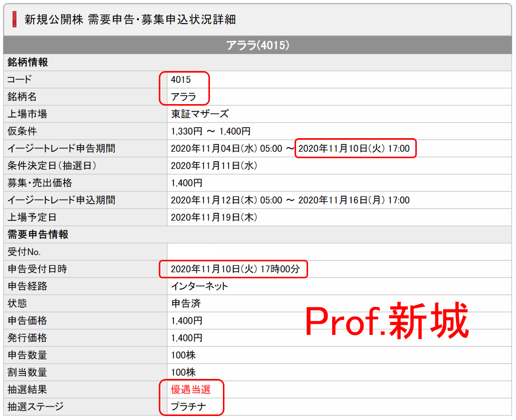Click the page title 新規公開株 需要申告・募集申込状況詳細
Viewport: 516px width, 420px height.
point(130,20)
